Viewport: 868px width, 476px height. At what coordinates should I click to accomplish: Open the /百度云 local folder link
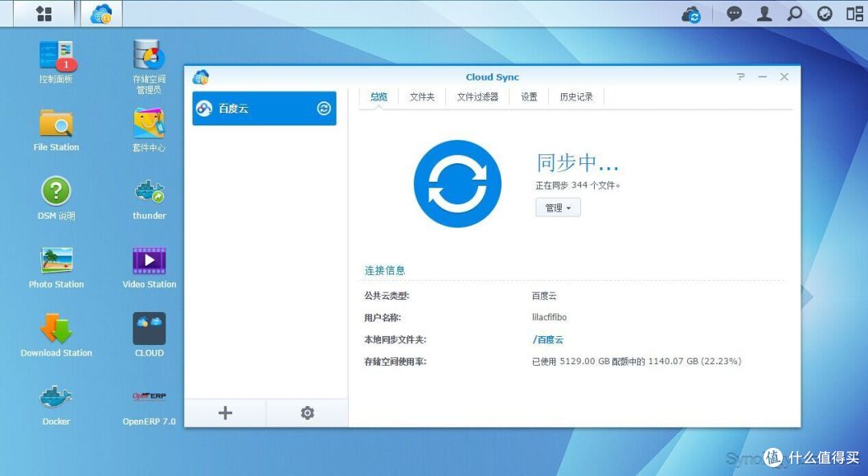click(x=548, y=339)
